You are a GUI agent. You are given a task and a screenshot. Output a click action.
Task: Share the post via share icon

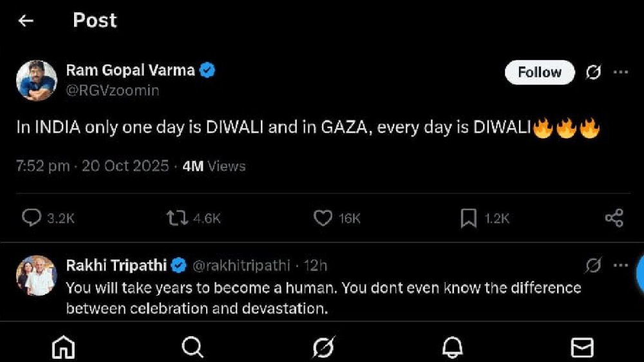tap(614, 218)
